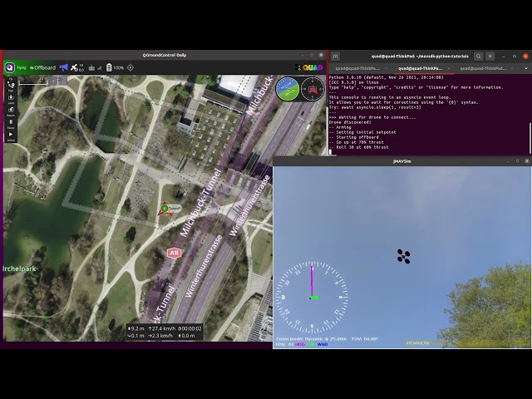Click the attitude horizon indicator
This screenshot has width=532, height=399.
[287, 89]
